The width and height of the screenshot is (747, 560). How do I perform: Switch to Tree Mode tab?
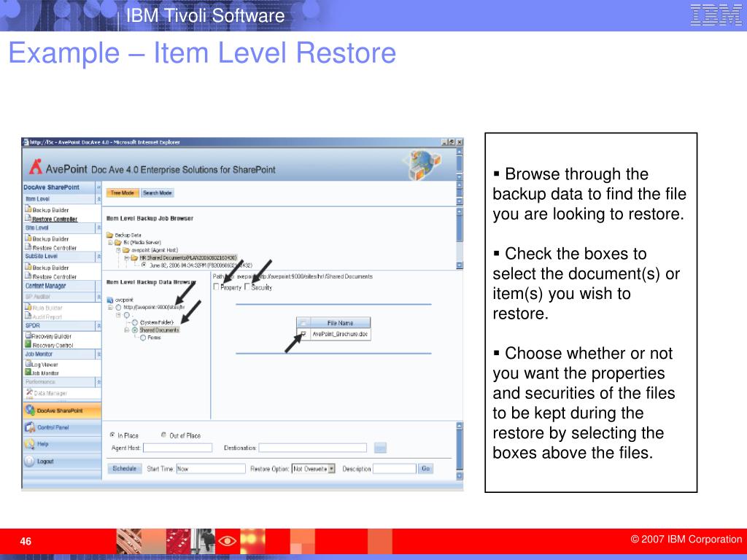click(x=122, y=192)
